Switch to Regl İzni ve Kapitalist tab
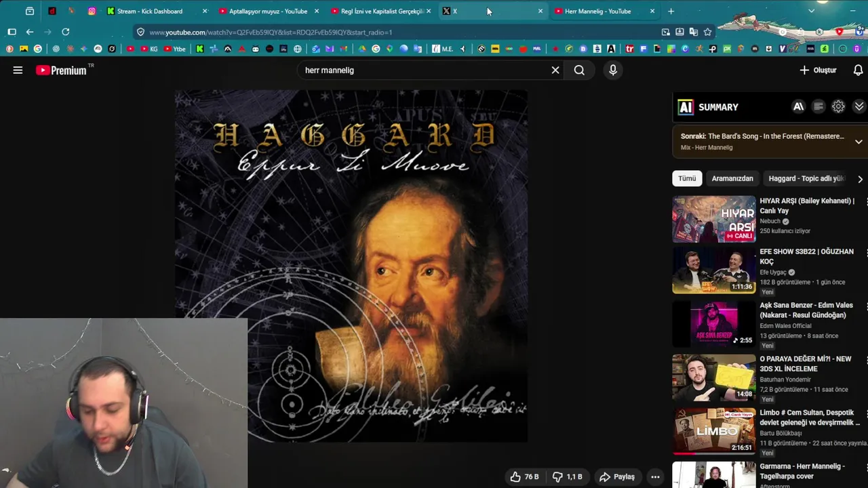 [x=382, y=11]
